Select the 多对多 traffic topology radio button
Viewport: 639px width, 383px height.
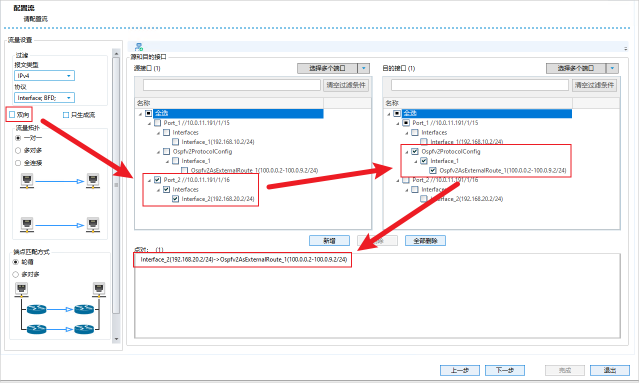pyautogui.click(x=18, y=151)
